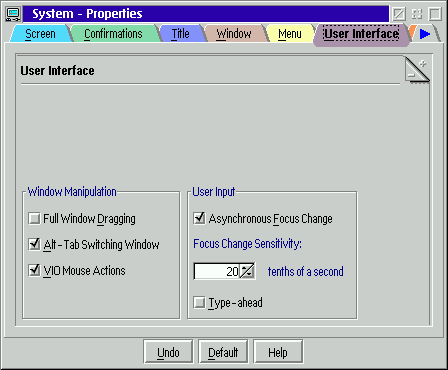Decrease Focus Change Sensitivity with down spinner arrow
Image resolution: width=448 pixels, height=370 pixels.
(x=250, y=274)
